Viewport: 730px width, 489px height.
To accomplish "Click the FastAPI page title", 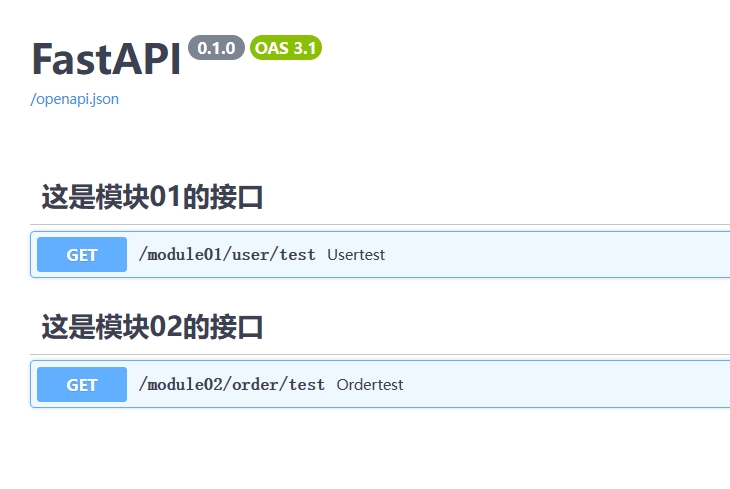I will coord(106,60).
